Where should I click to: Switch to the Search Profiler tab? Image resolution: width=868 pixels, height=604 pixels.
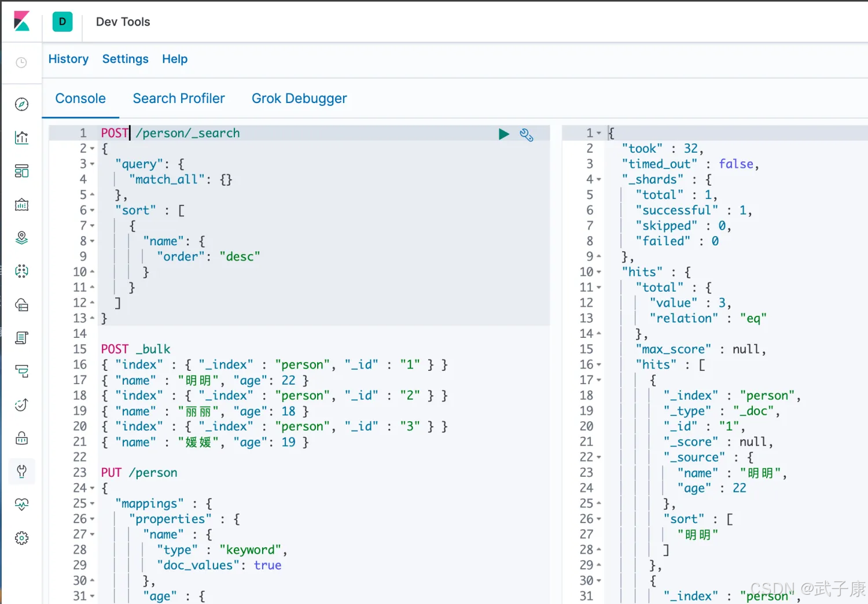(178, 98)
